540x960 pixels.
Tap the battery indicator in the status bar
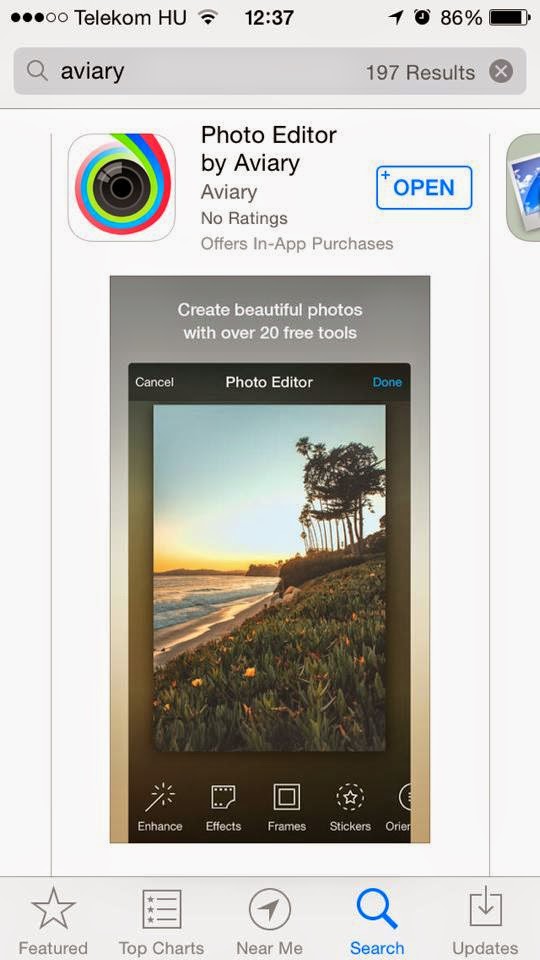point(509,18)
